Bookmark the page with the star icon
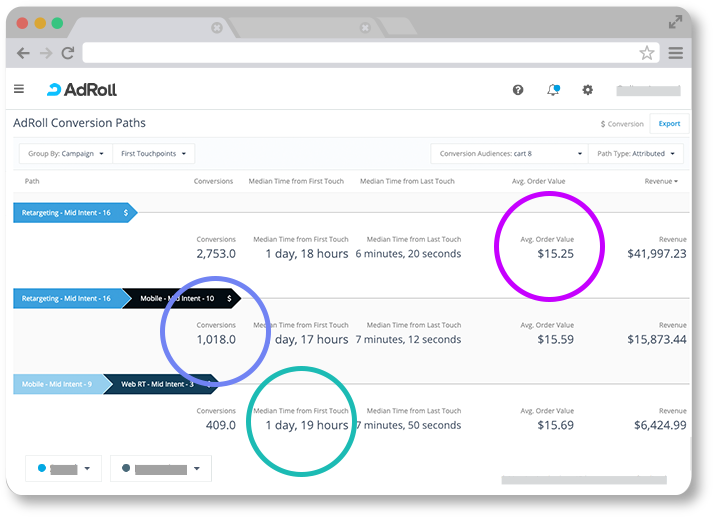The image size is (713, 517). pos(647,53)
